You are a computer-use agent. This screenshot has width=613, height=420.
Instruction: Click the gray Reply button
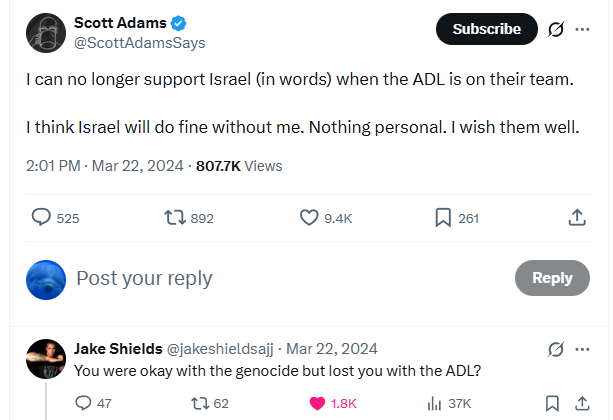click(x=552, y=278)
